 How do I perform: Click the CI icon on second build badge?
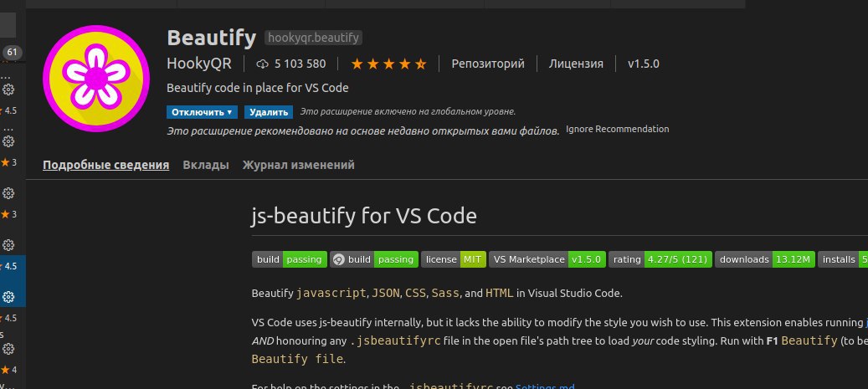339,259
